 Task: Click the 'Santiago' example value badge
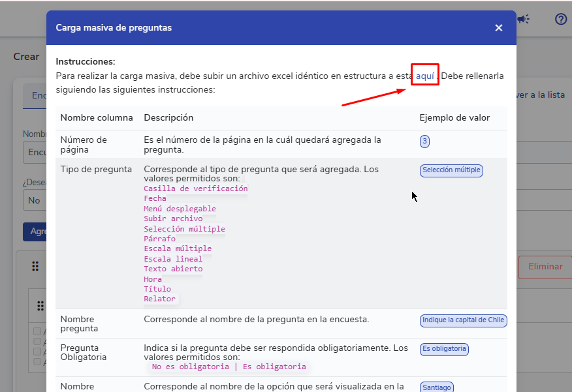pos(436,387)
